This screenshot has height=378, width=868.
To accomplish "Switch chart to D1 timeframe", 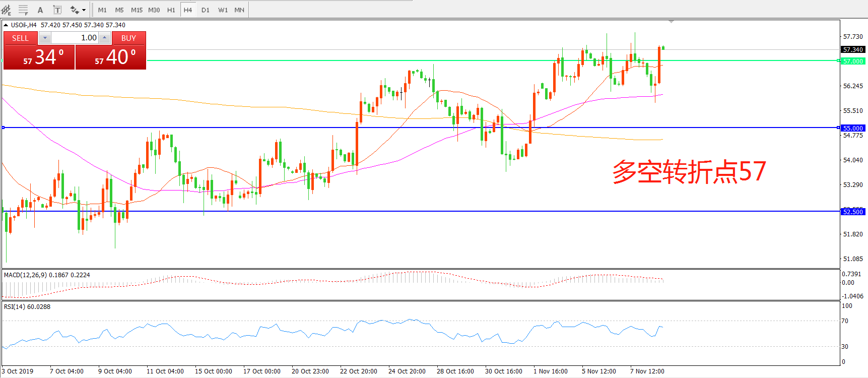I will [x=205, y=10].
